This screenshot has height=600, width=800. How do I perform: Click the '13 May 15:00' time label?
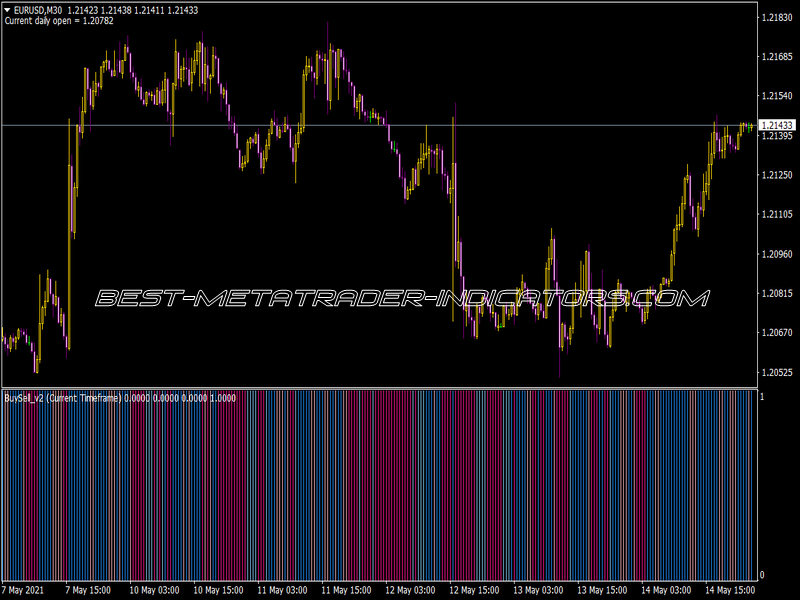[x=602, y=590]
